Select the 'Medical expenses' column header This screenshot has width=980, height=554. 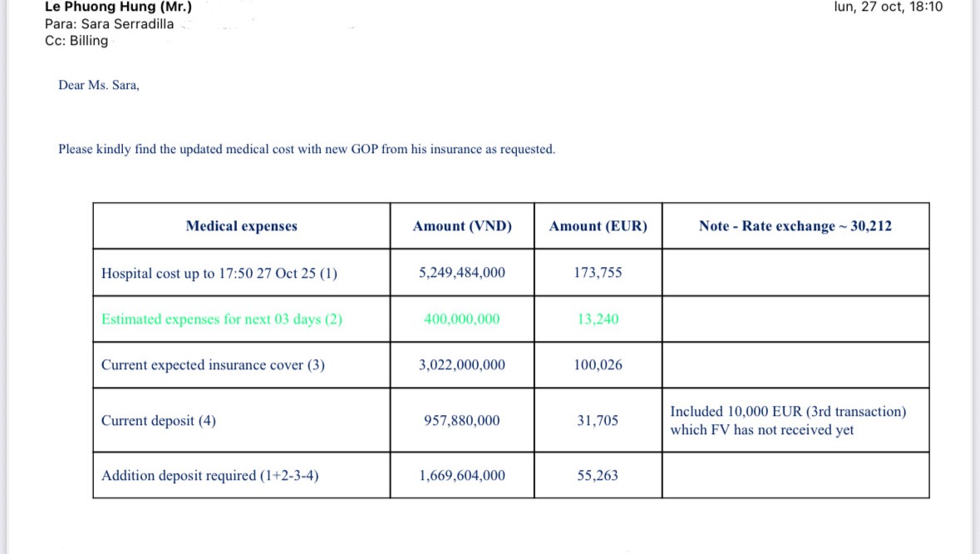(x=241, y=226)
